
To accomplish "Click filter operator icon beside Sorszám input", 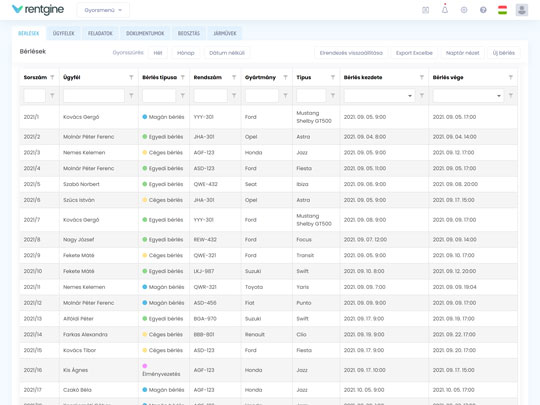I will 52,95.
